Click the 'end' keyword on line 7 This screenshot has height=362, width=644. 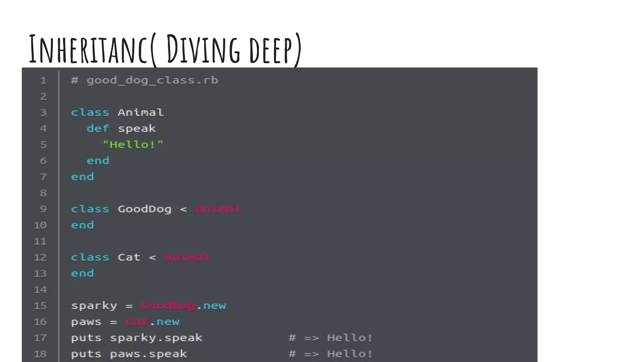tap(82, 177)
